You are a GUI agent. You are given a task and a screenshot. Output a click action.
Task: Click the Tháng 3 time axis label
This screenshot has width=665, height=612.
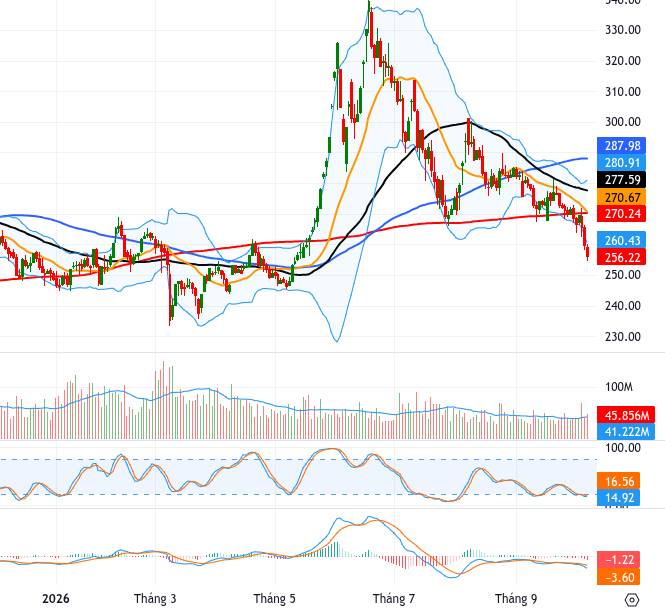[x=155, y=598]
